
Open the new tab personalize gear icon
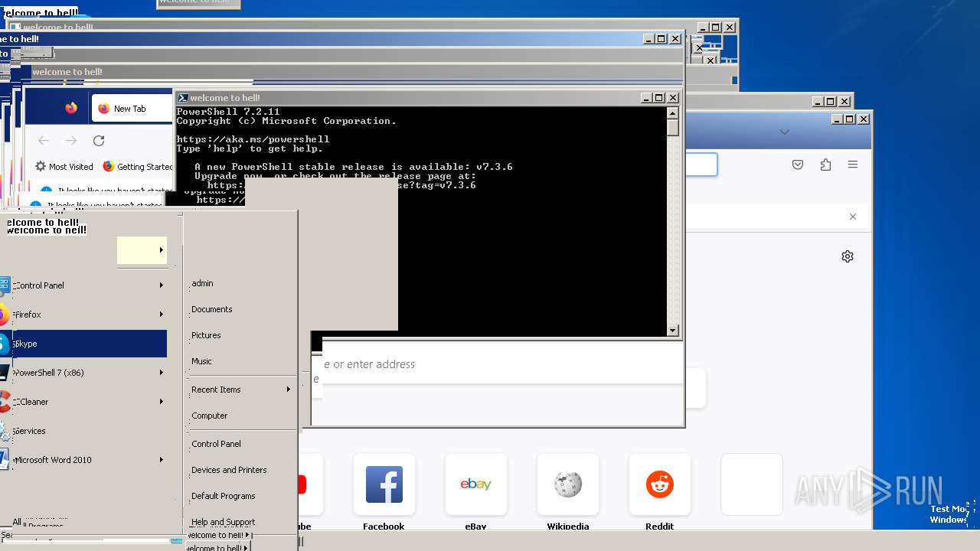[848, 256]
